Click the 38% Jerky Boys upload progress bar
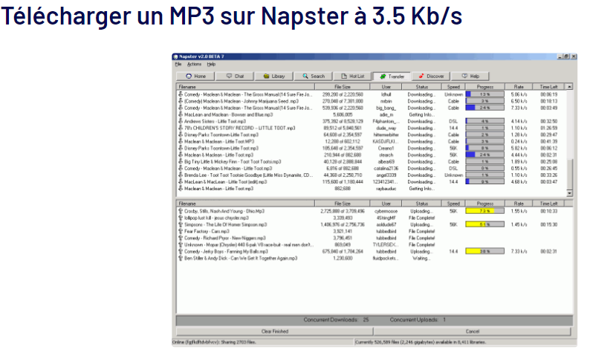The height and width of the screenshot is (364, 616). point(484,251)
